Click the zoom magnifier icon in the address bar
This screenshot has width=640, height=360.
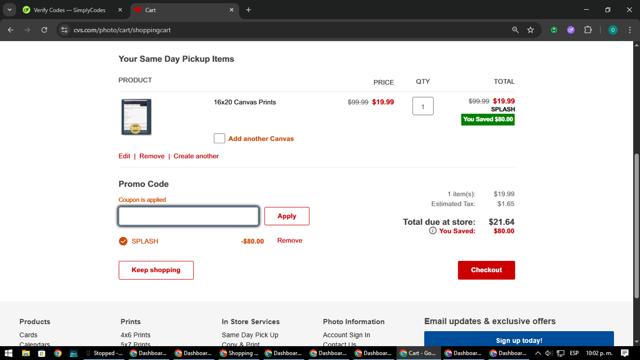515,30
